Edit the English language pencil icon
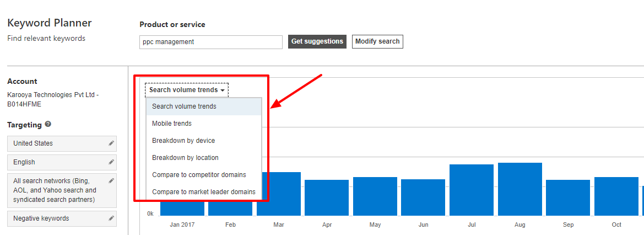This screenshot has width=644, height=235. pos(111,162)
